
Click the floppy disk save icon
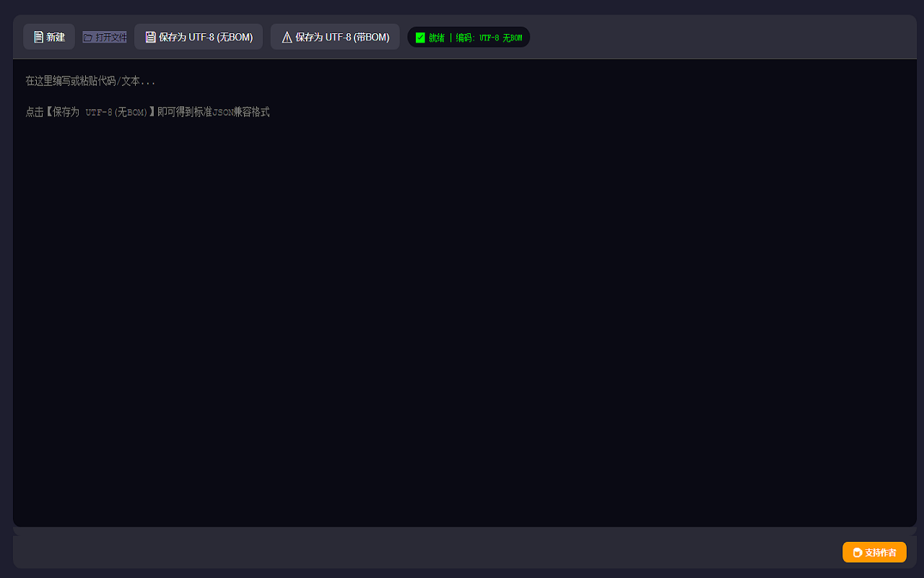tap(150, 37)
